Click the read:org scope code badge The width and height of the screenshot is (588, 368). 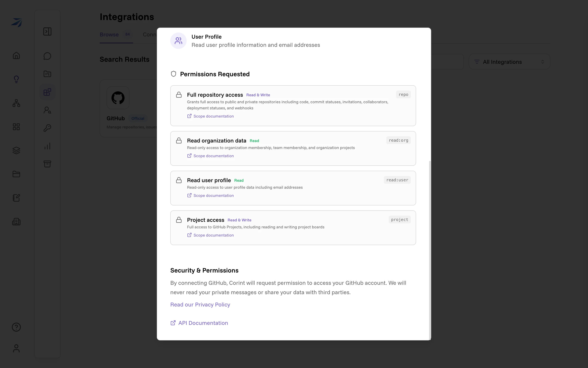[x=399, y=140]
